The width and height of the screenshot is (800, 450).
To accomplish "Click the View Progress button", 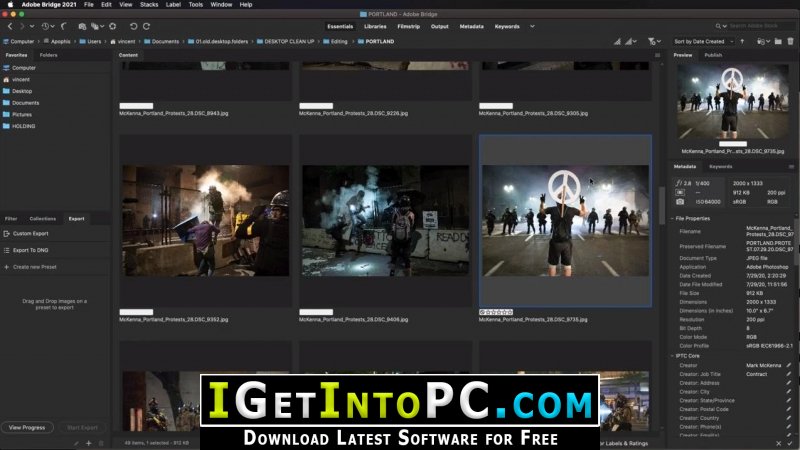I will (x=27, y=428).
